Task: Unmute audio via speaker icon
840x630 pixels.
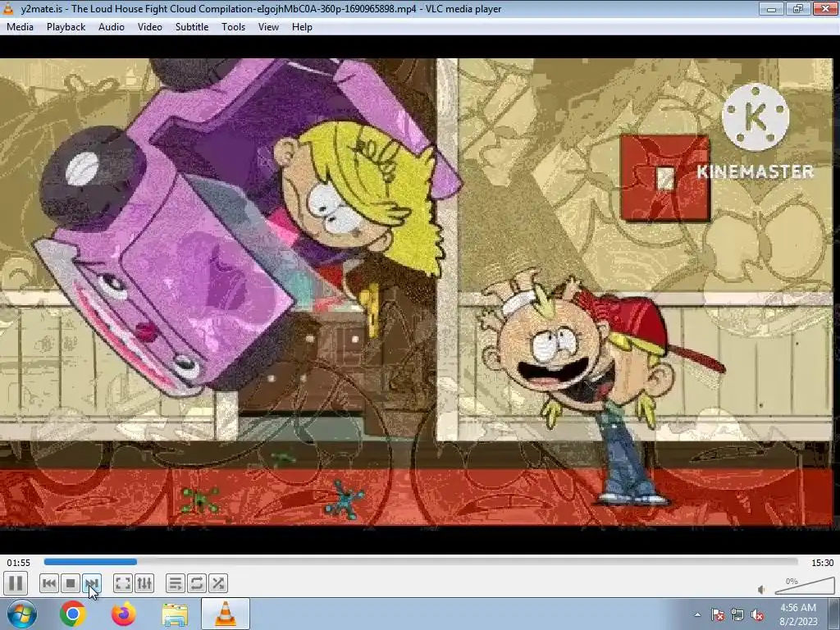Action: click(x=761, y=590)
